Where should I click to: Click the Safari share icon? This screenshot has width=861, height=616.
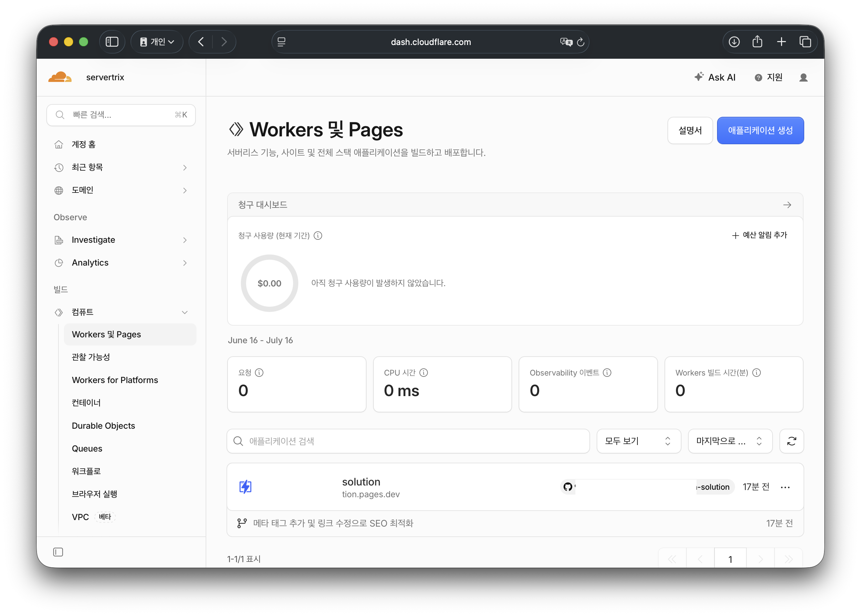(x=758, y=41)
